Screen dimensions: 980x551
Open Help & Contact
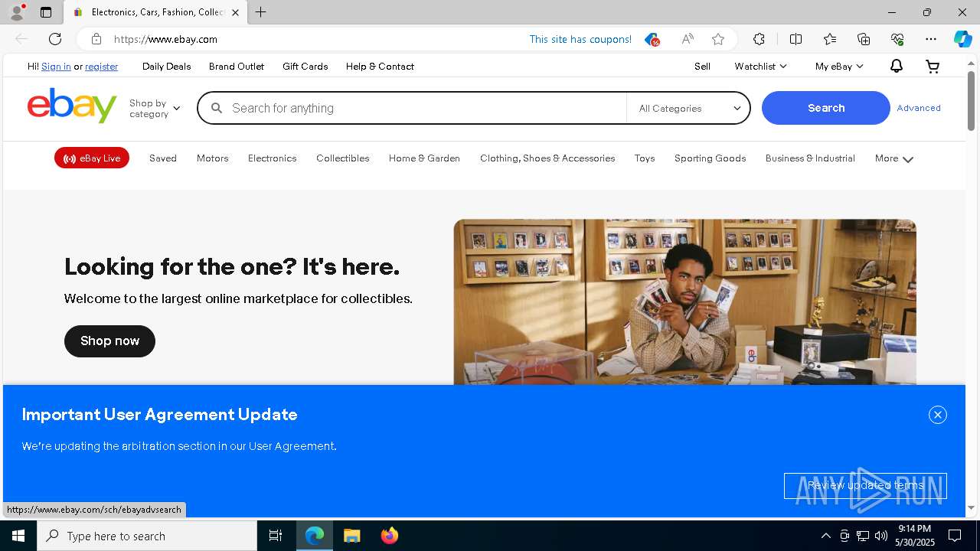point(380,67)
